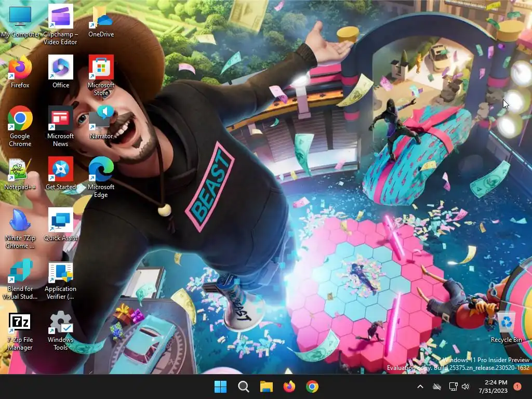
Task: Select the Microsoft News desktop icon
Action: 60,127
